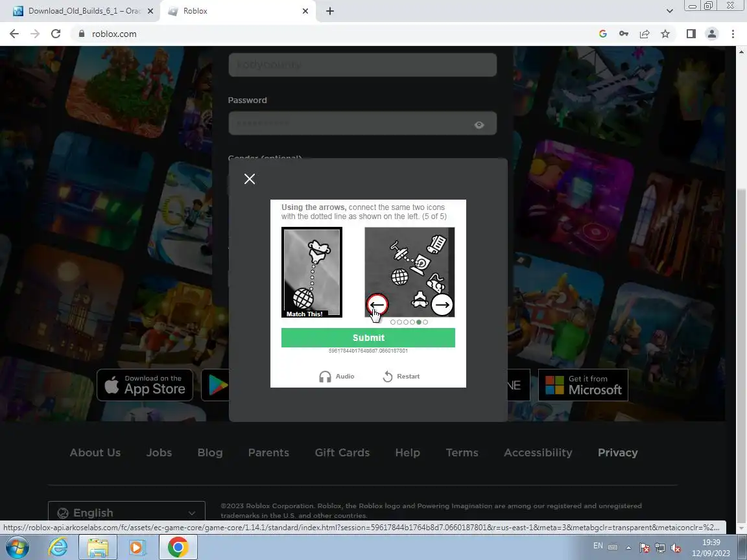Click the network tray icon
The width and height of the screenshot is (747, 560).
click(x=660, y=548)
